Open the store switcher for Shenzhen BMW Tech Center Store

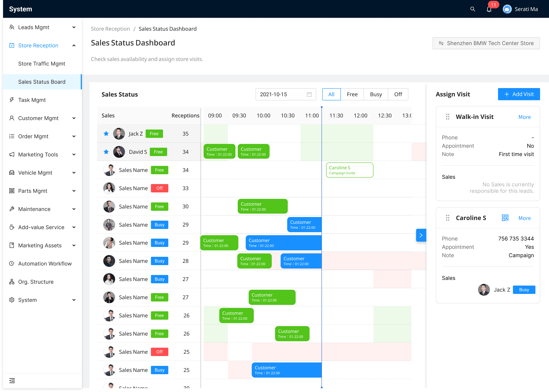(486, 43)
